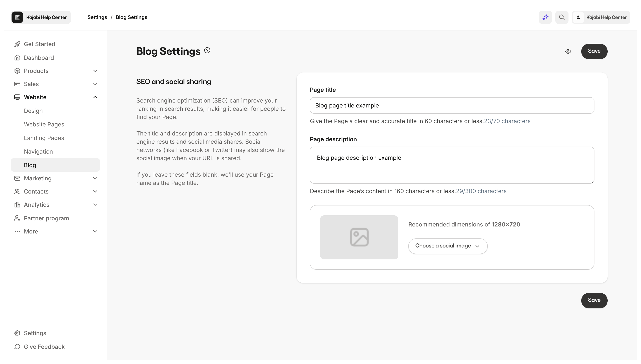Select the Dashboard home icon
641x364 pixels.
pos(17,57)
